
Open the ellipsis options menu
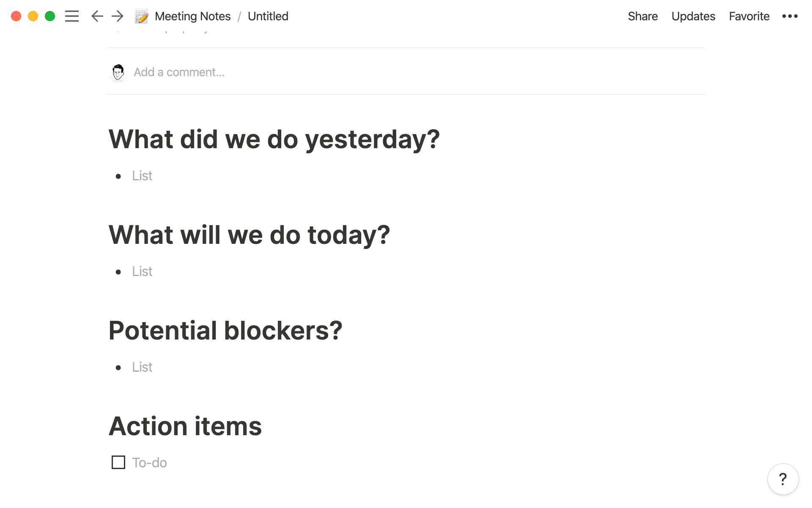tap(790, 16)
